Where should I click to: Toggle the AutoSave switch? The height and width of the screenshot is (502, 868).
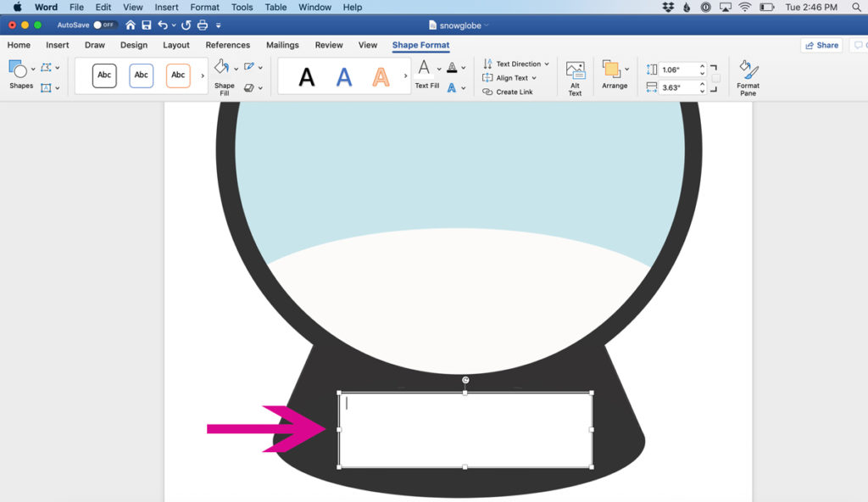[x=105, y=25]
